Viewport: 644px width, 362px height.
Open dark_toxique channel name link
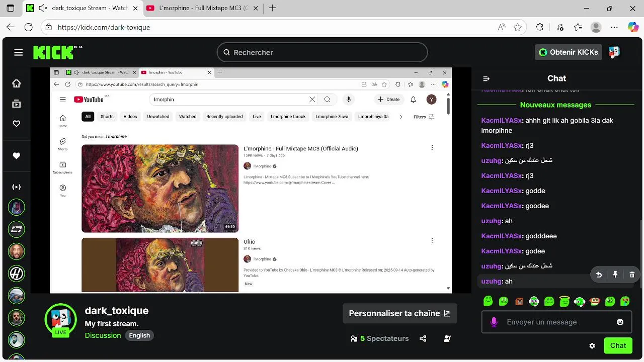[x=117, y=311]
